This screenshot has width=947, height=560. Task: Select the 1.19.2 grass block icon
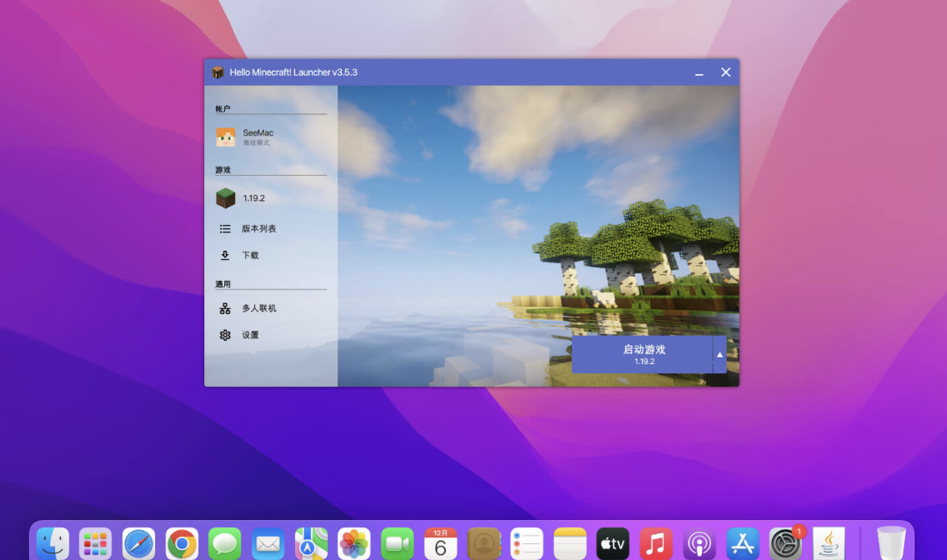[x=225, y=198]
